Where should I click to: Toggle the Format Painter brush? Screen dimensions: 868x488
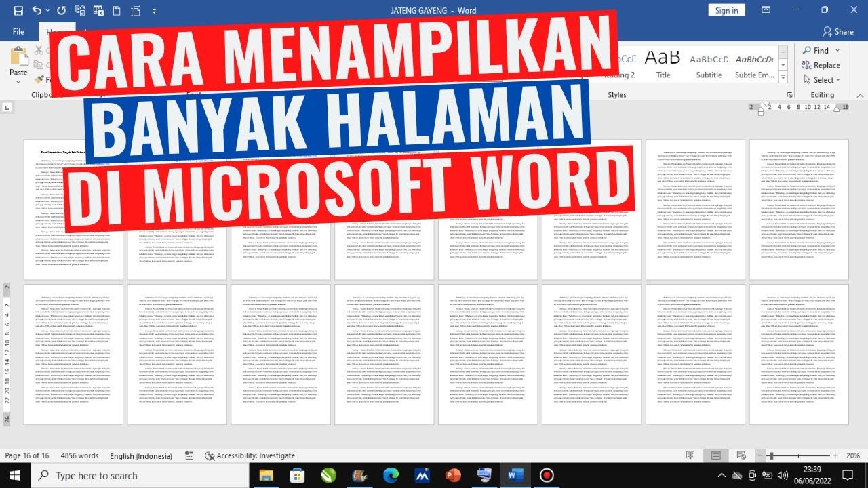pyautogui.click(x=39, y=80)
